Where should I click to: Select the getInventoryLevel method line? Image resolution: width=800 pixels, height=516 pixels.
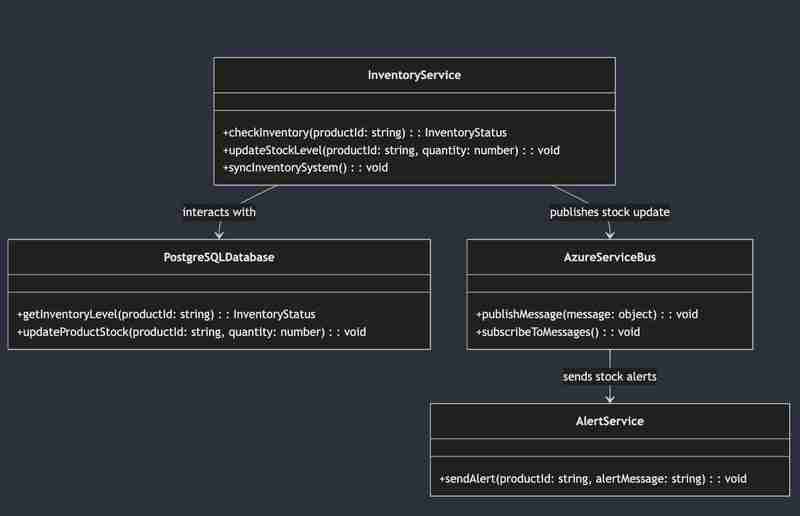(x=166, y=314)
